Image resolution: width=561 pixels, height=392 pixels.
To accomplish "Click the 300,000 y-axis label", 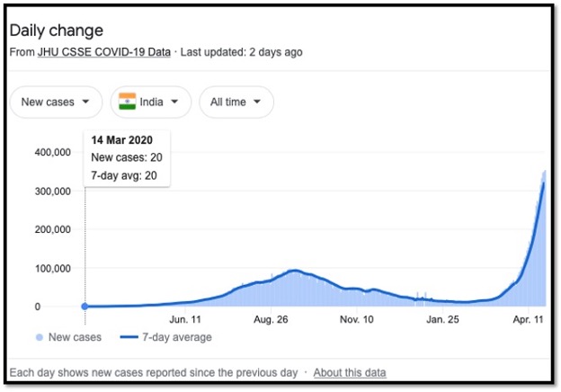I will coord(52,191).
